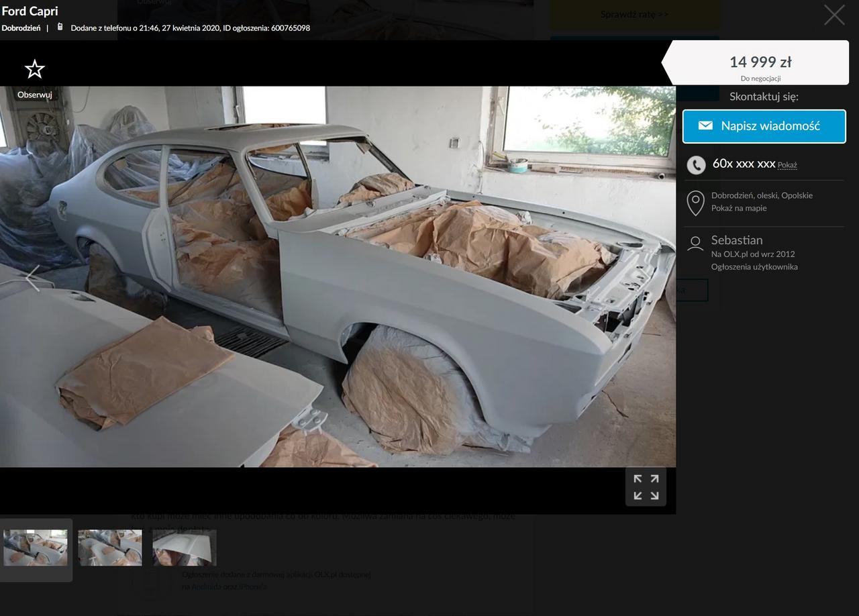Click the Ford Capri listing title
Screen dimensions: 859x616
[x=30, y=11]
